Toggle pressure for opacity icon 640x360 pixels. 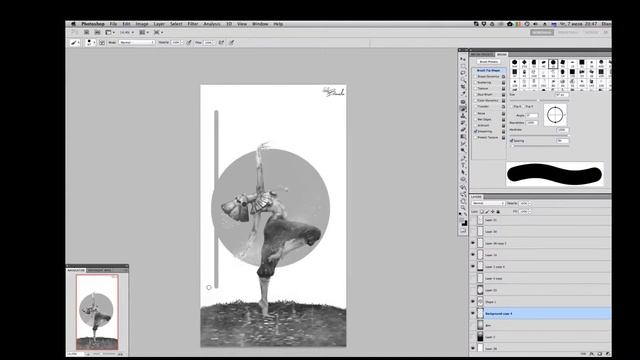189,42
